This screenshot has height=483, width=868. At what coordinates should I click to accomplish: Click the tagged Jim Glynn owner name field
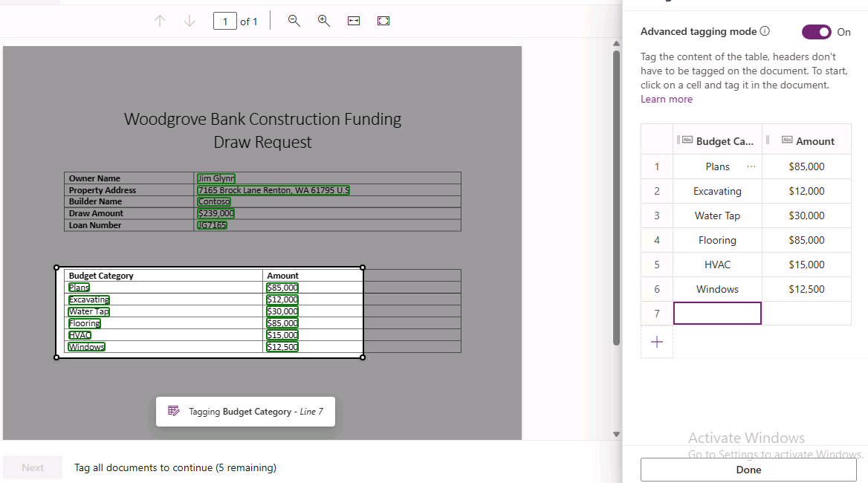tap(216, 178)
